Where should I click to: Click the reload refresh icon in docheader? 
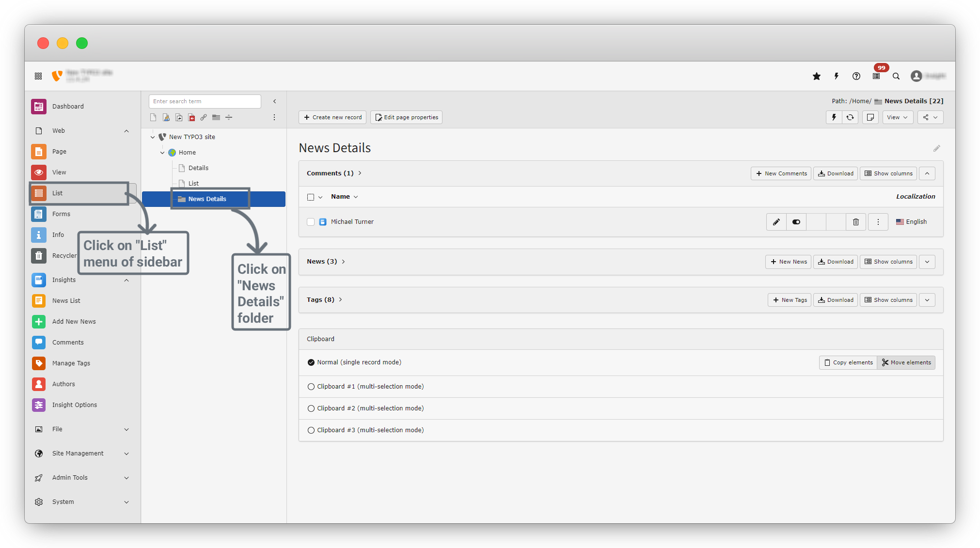[850, 117]
